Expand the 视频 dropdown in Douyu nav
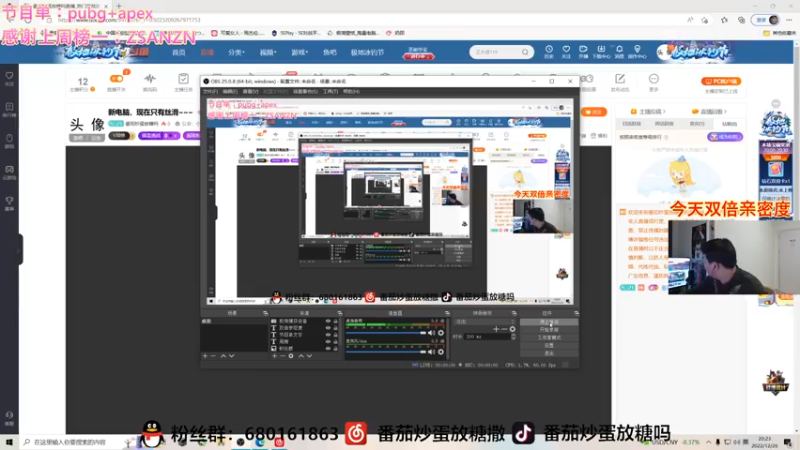 point(268,52)
